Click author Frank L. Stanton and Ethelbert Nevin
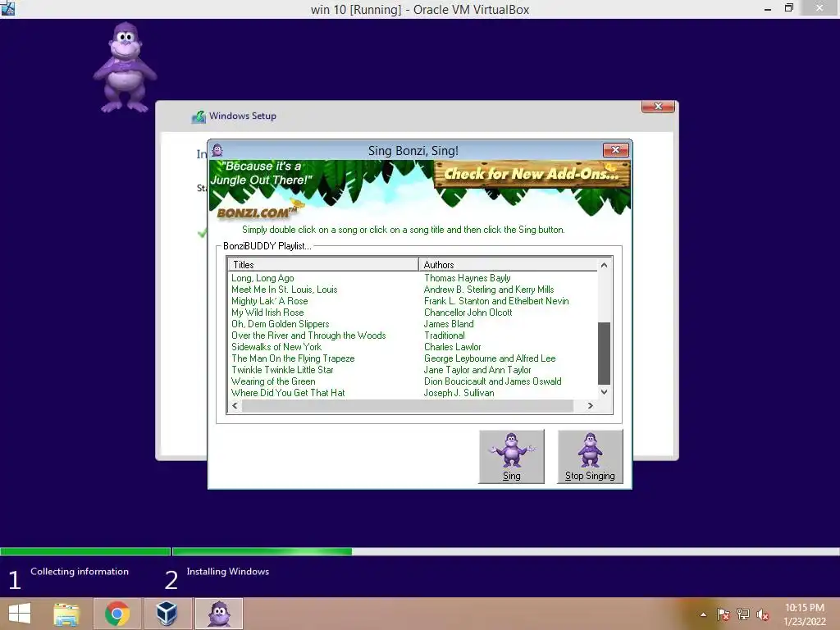The image size is (840, 630). click(x=496, y=301)
